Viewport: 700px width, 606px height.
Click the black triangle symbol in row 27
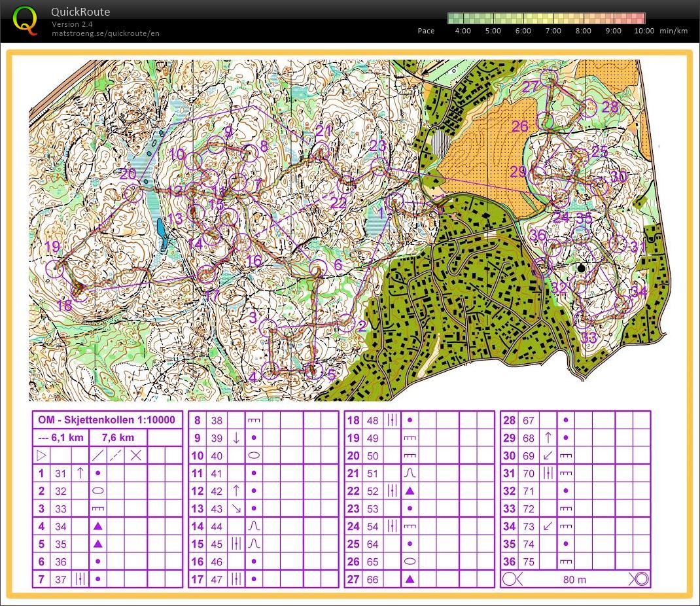[x=410, y=579]
